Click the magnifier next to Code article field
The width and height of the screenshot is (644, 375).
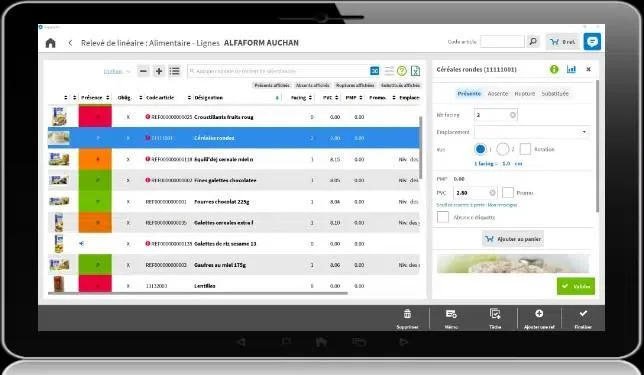coord(533,41)
